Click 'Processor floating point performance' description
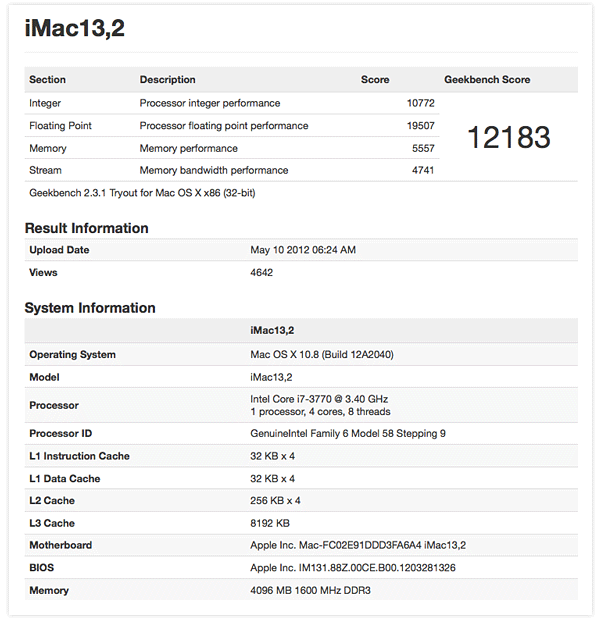 (x=224, y=126)
